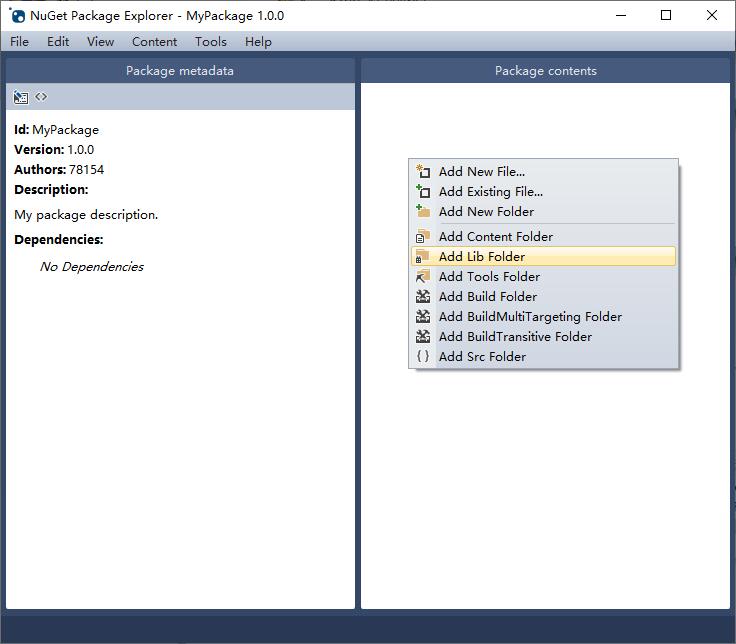Minimize the NuGet Package Explorer window
Viewport: 736px width, 644px height.
(x=621, y=15)
